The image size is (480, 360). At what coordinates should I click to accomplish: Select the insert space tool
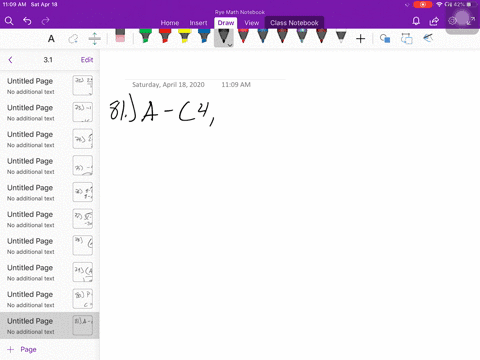[95, 39]
